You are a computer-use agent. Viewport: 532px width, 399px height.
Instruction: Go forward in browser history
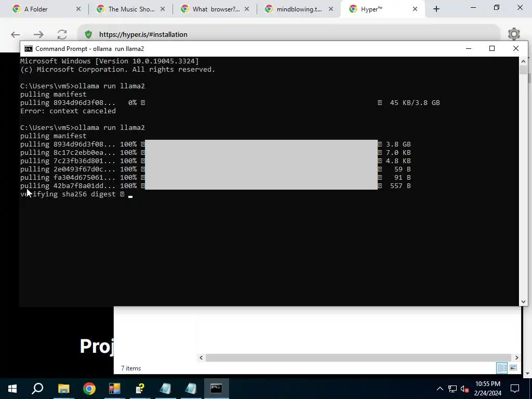tap(38, 34)
